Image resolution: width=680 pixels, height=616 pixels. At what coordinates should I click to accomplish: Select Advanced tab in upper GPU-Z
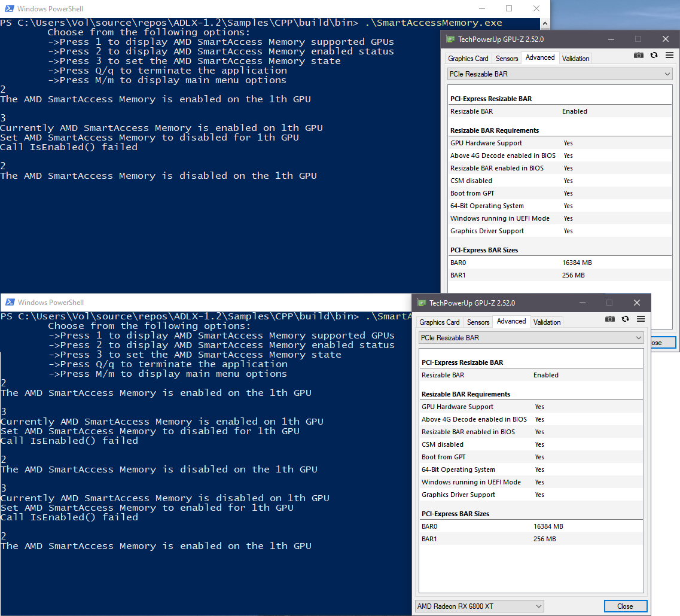pos(540,57)
